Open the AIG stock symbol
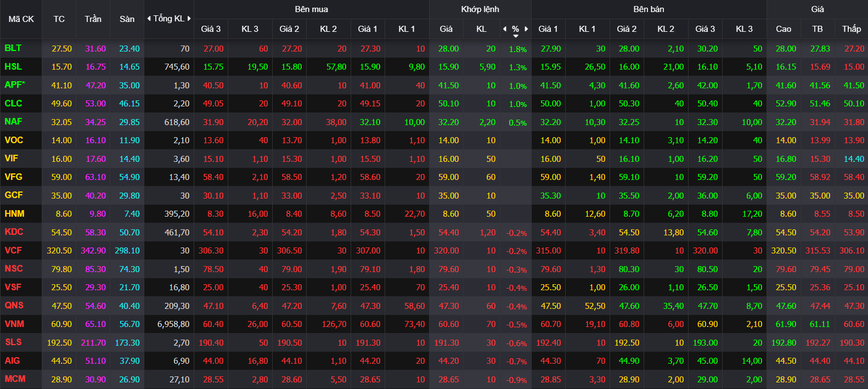The image size is (868, 389). click(x=12, y=361)
